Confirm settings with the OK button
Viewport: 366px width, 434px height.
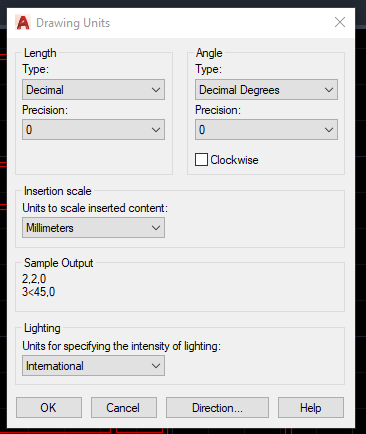click(x=49, y=407)
